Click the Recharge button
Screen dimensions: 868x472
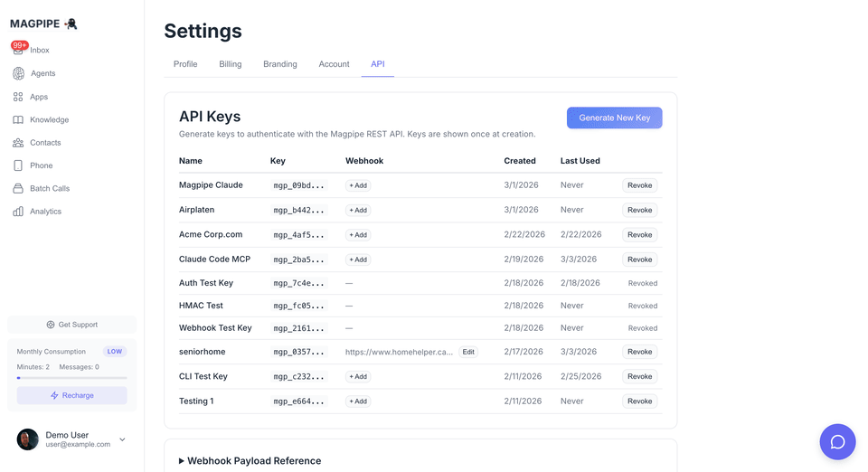pyautogui.click(x=72, y=396)
